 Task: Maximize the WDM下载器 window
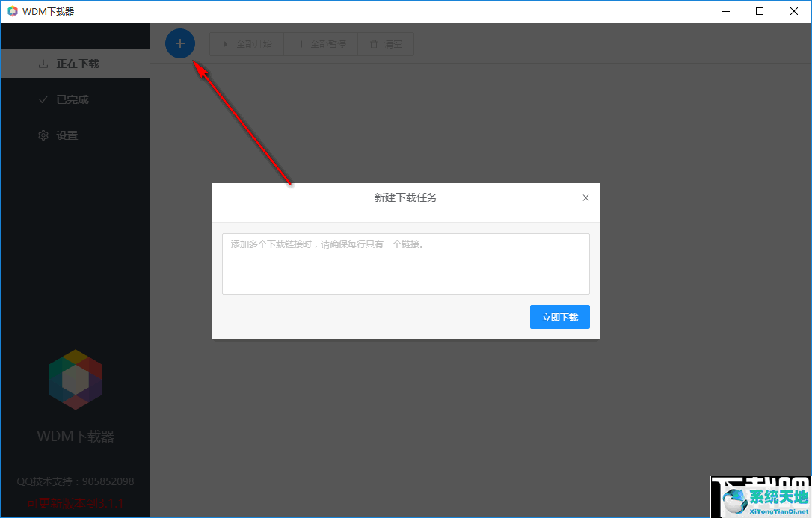[760, 11]
